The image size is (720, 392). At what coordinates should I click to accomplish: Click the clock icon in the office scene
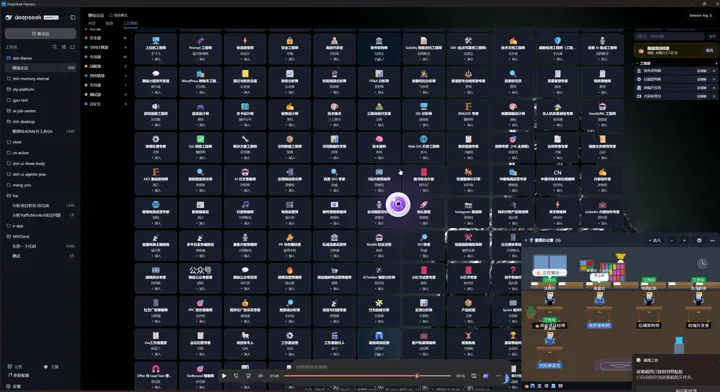pyautogui.click(x=702, y=263)
